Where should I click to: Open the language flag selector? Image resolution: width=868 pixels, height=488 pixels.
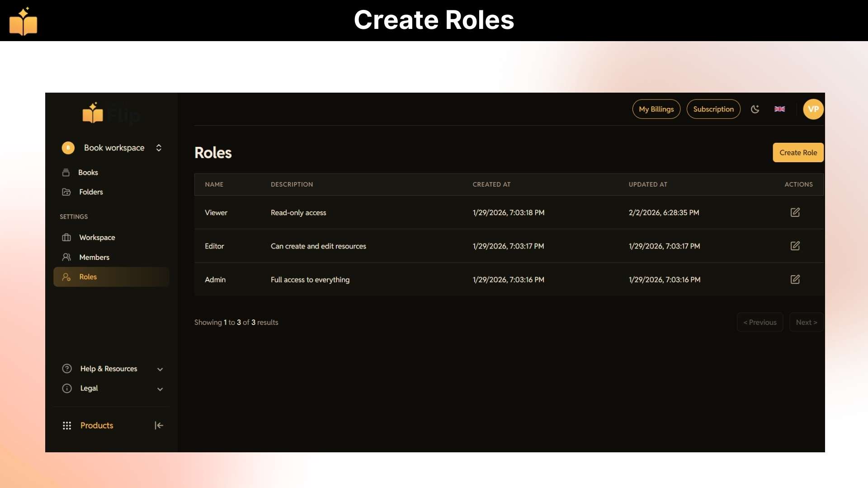779,109
